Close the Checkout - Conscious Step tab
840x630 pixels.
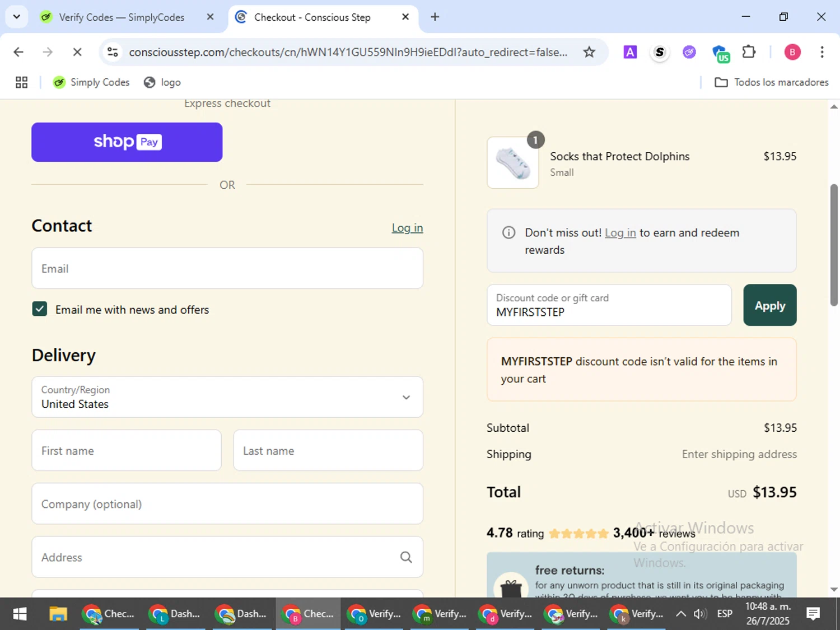405,17
